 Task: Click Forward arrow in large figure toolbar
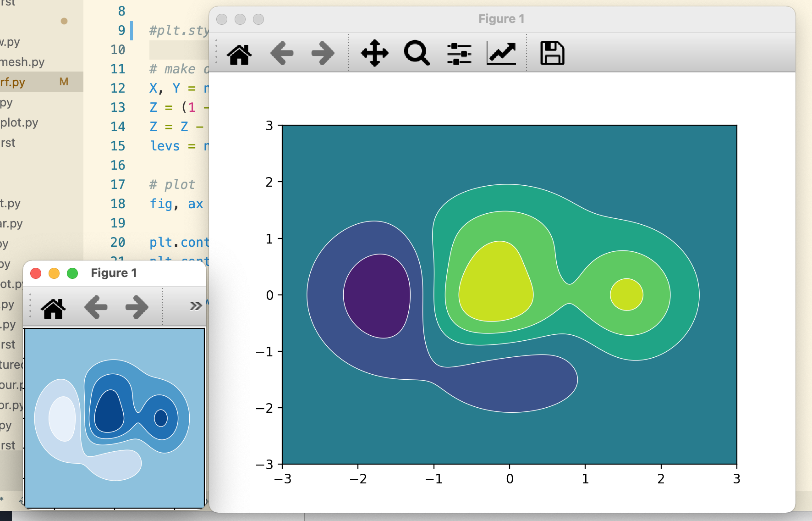[323, 54]
